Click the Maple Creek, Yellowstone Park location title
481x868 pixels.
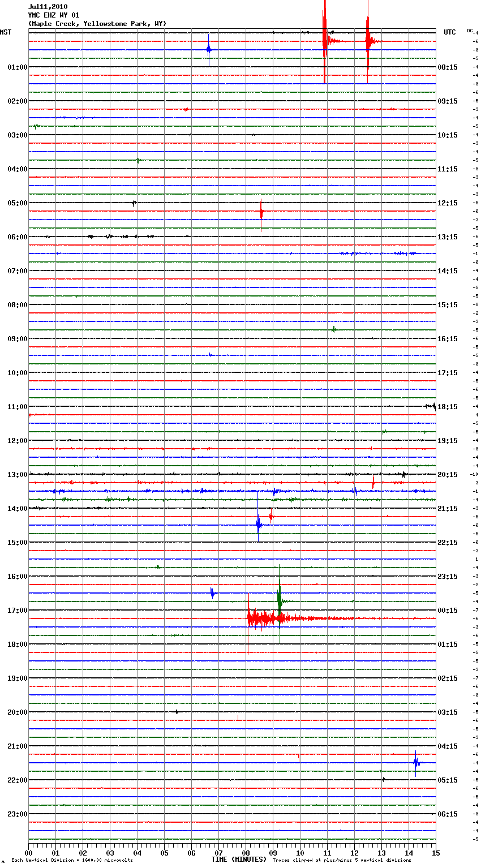97,24
